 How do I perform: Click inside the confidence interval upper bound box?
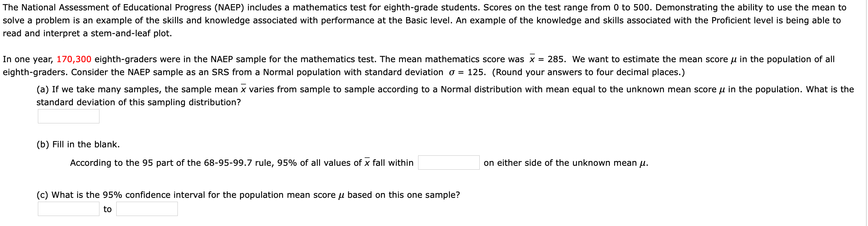147,209
